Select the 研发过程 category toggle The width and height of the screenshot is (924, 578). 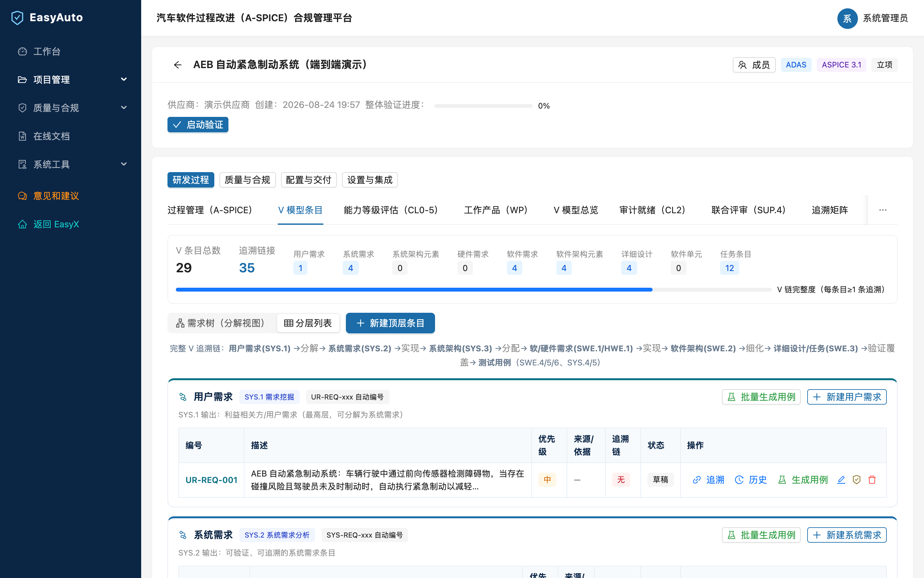[191, 180]
